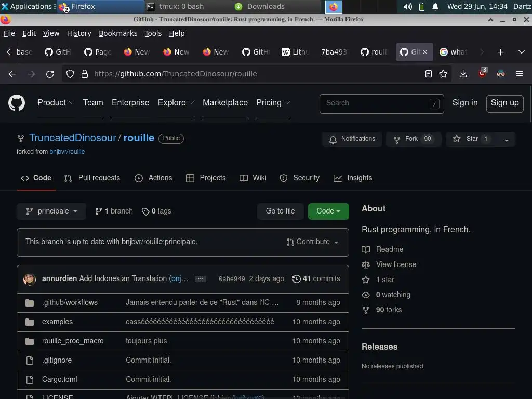This screenshot has width=532, height=399.
Task: Expand the Product menu in GitHub header
Action: click(56, 103)
